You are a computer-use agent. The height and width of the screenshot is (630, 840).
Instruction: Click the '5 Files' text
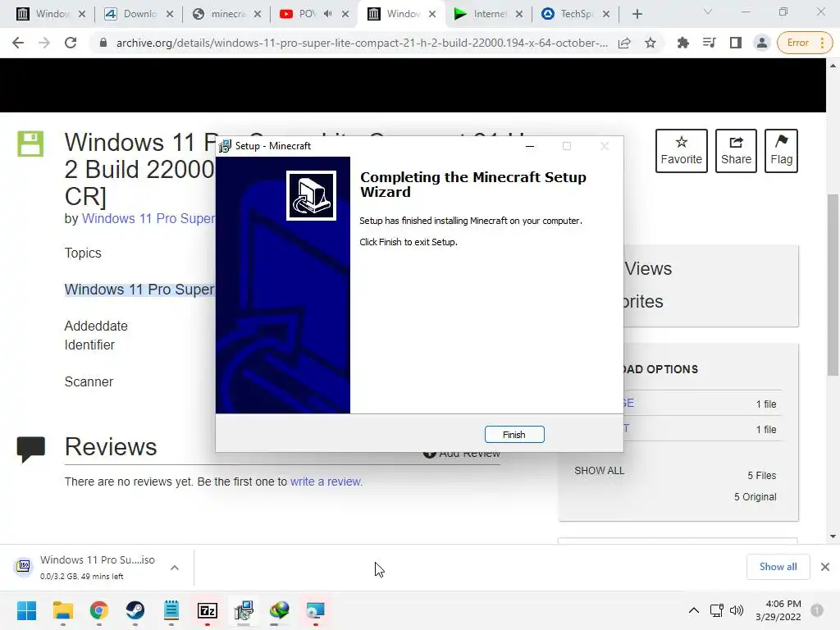pyautogui.click(x=762, y=475)
